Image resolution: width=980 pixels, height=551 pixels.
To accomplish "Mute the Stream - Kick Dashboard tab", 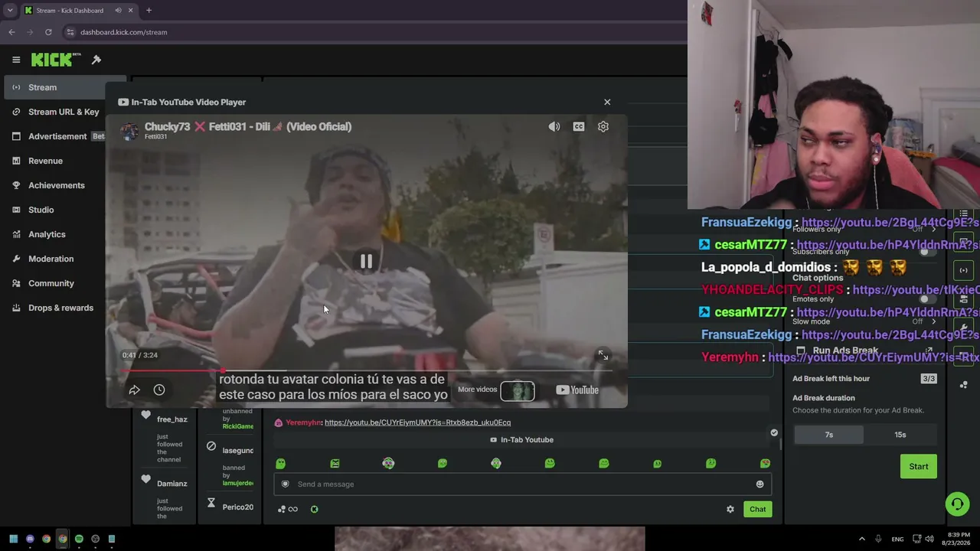I will pos(118,11).
